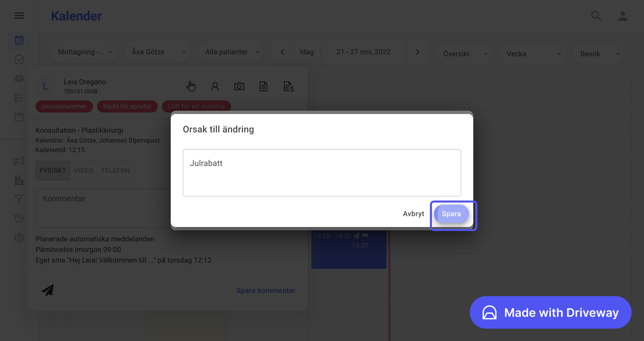Click the Orsak till ändring text field
The width and height of the screenshot is (644, 341).
tap(322, 173)
